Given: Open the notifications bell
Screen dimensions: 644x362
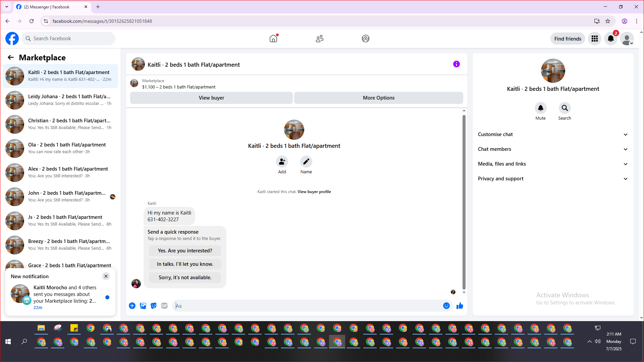Looking at the screenshot, I should 610,39.
